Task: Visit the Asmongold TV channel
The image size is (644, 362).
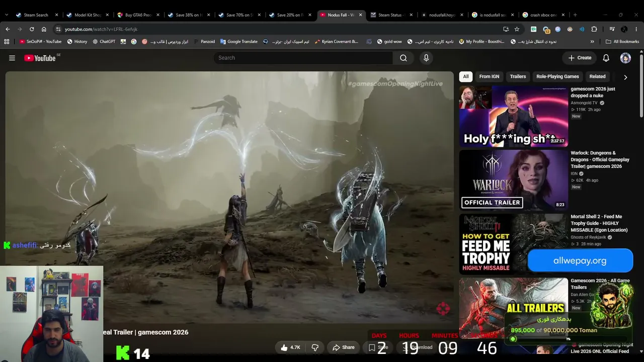Action: coord(584,103)
